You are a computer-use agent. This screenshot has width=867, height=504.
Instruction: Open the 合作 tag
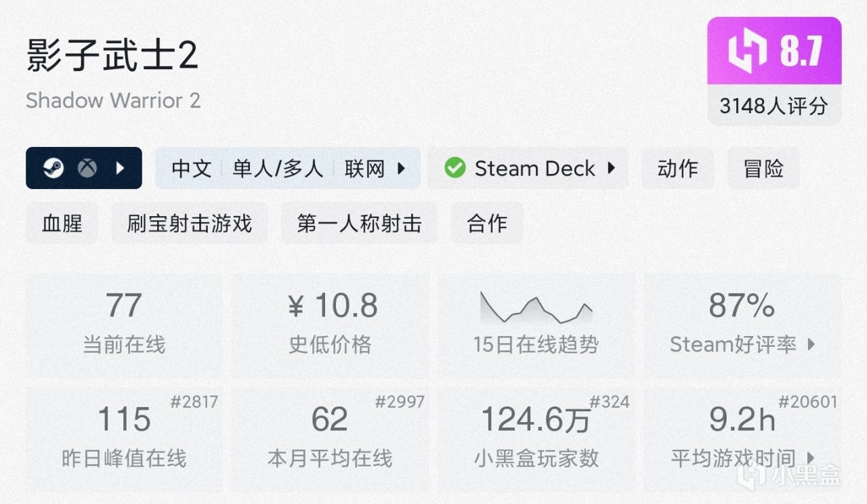487,223
